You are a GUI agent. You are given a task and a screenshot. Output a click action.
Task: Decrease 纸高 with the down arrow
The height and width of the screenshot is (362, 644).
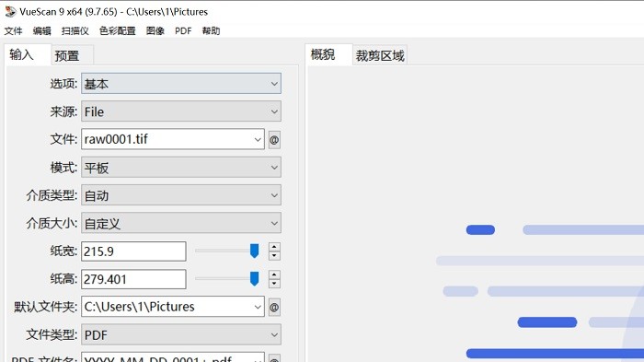tap(274, 284)
